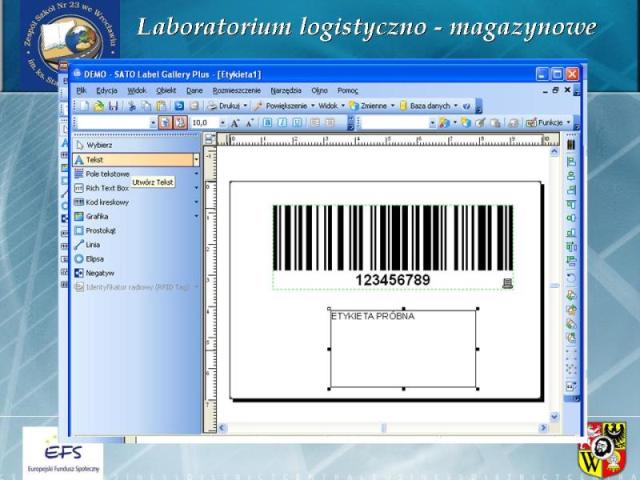Click the Cut scissors icon

(x=132, y=106)
